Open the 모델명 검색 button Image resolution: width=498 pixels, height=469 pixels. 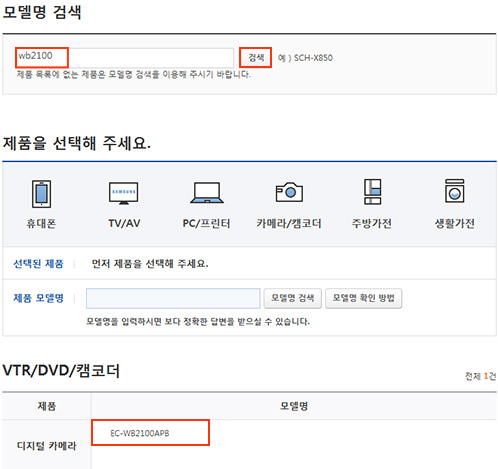coord(293,298)
